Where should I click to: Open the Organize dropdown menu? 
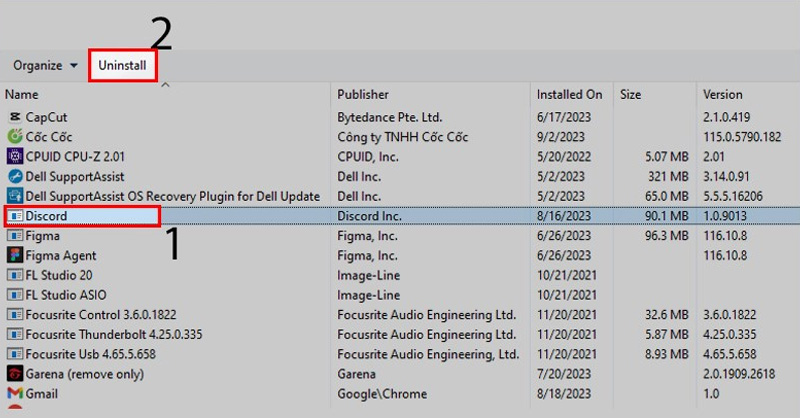(x=45, y=66)
